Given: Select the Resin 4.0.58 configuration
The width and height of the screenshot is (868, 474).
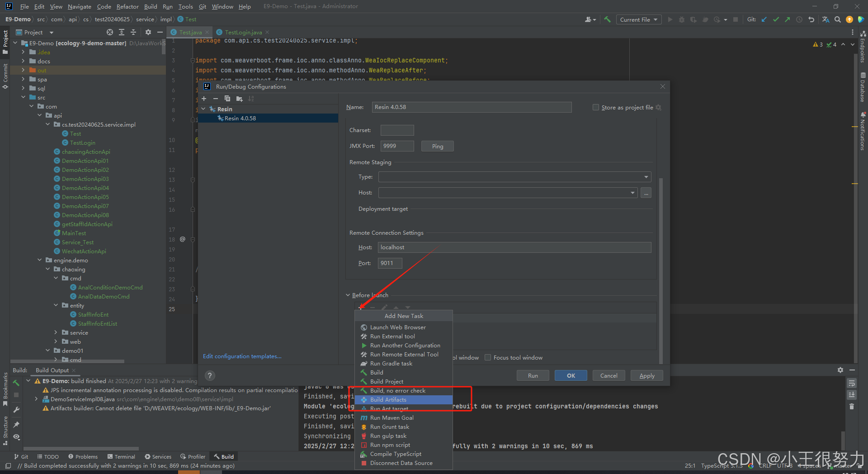Looking at the screenshot, I should point(268,118).
